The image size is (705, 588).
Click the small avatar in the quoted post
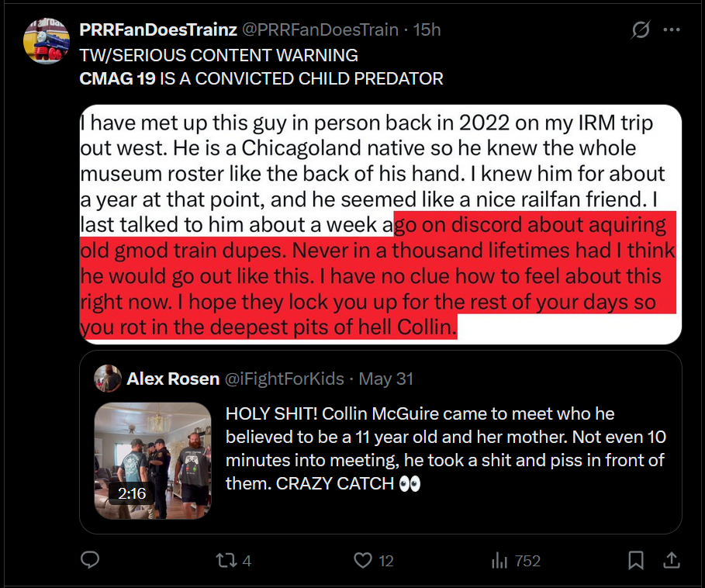(x=107, y=379)
